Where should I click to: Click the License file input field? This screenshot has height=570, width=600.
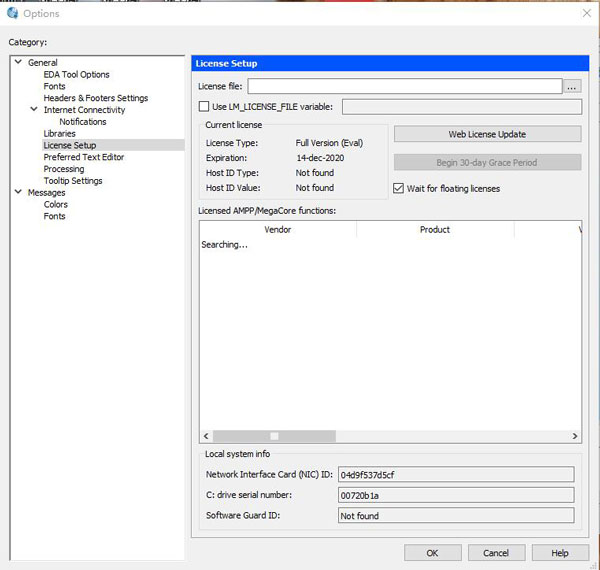click(x=404, y=87)
